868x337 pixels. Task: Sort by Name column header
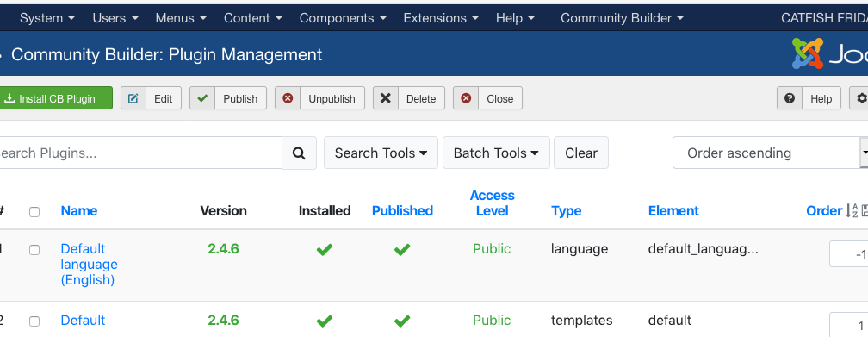pyautogui.click(x=78, y=210)
